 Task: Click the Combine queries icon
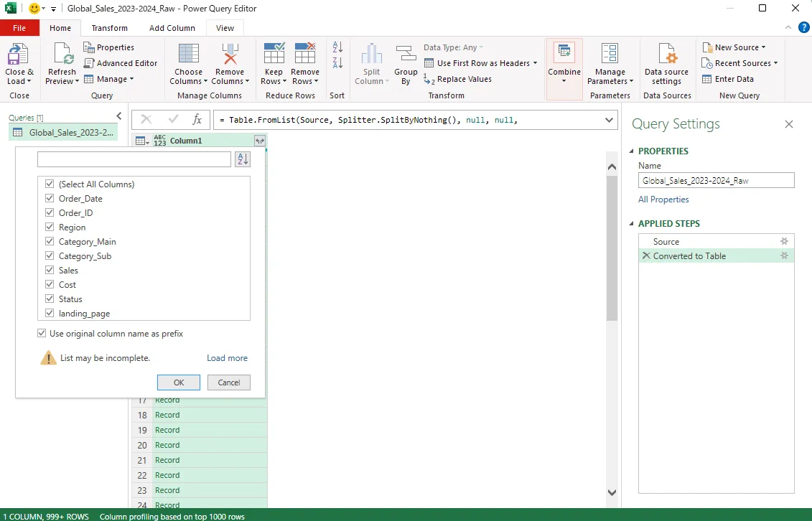point(564,55)
